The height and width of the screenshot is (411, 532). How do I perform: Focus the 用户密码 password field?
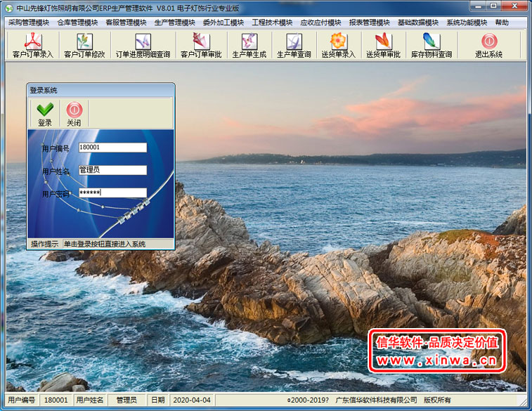click(x=112, y=193)
